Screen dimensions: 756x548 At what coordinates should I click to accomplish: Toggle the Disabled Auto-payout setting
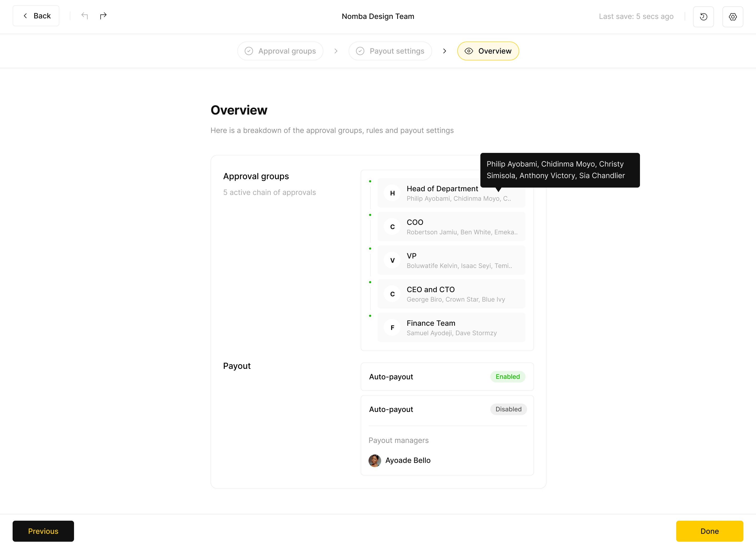tap(508, 409)
